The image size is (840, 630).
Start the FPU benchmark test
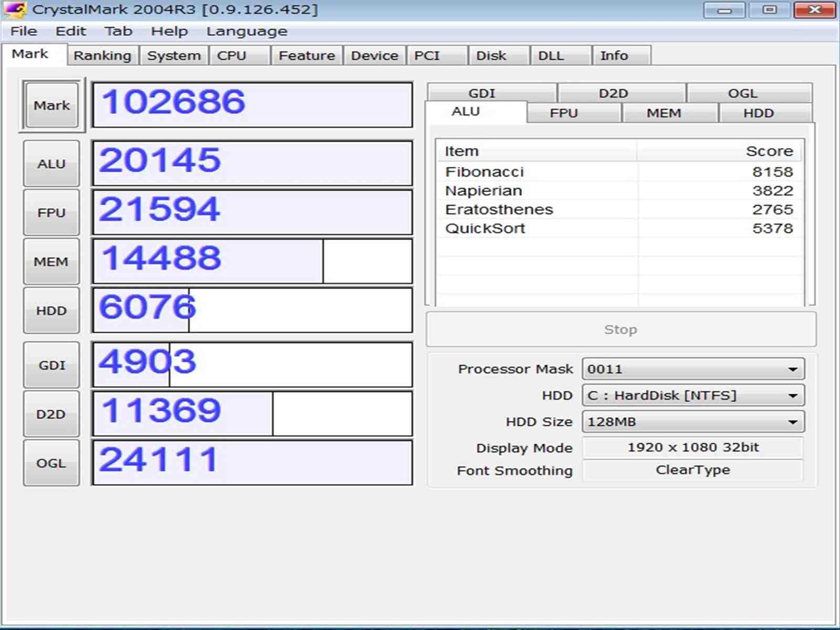point(51,213)
